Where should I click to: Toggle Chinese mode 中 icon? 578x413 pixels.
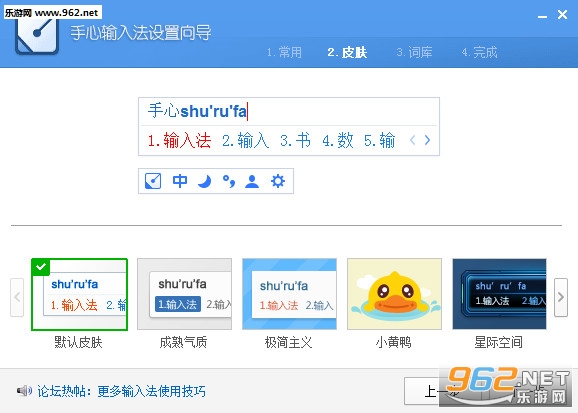click(x=180, y=181)
